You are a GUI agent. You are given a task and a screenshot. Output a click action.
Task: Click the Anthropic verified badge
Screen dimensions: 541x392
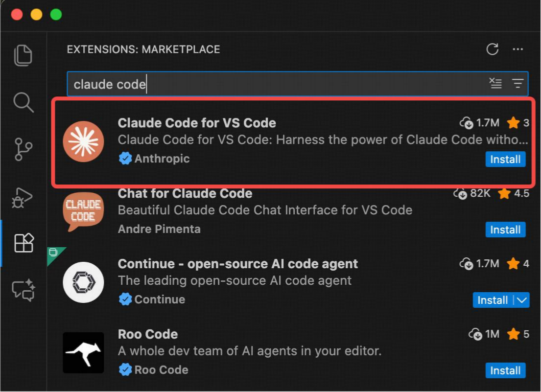coord(125,159)
